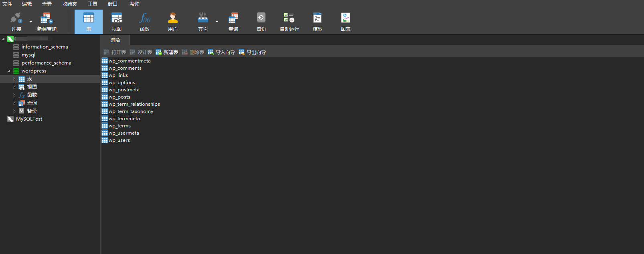Select the information_schema database
Image resolution: width=644 pixels, height=254 pixels.
(45, 47)
